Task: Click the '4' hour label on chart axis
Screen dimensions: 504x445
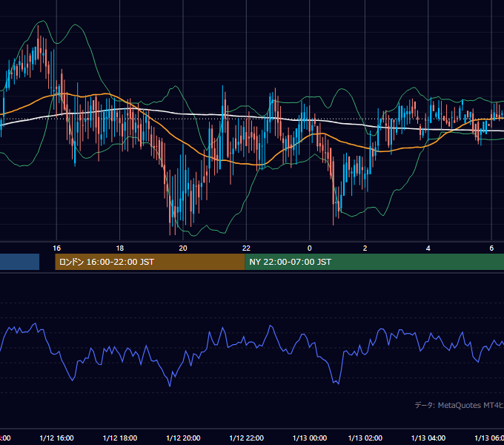Action: coord(428,248)
